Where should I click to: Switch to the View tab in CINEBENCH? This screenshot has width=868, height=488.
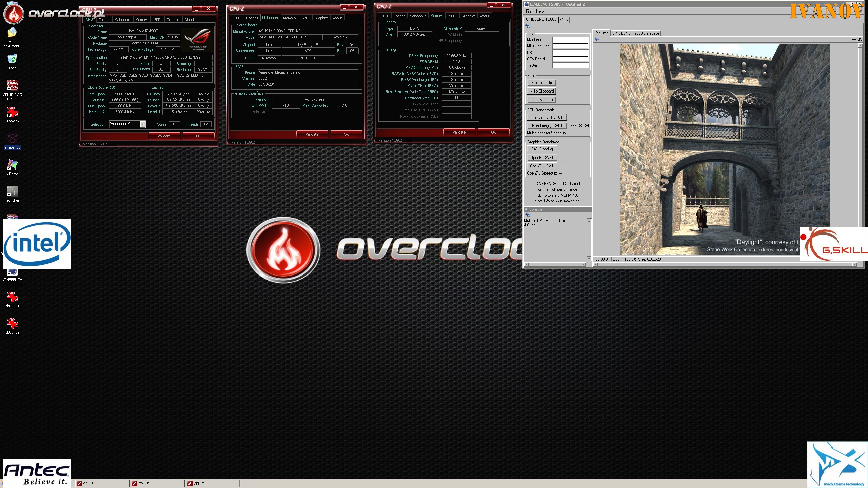pos(564,20)
